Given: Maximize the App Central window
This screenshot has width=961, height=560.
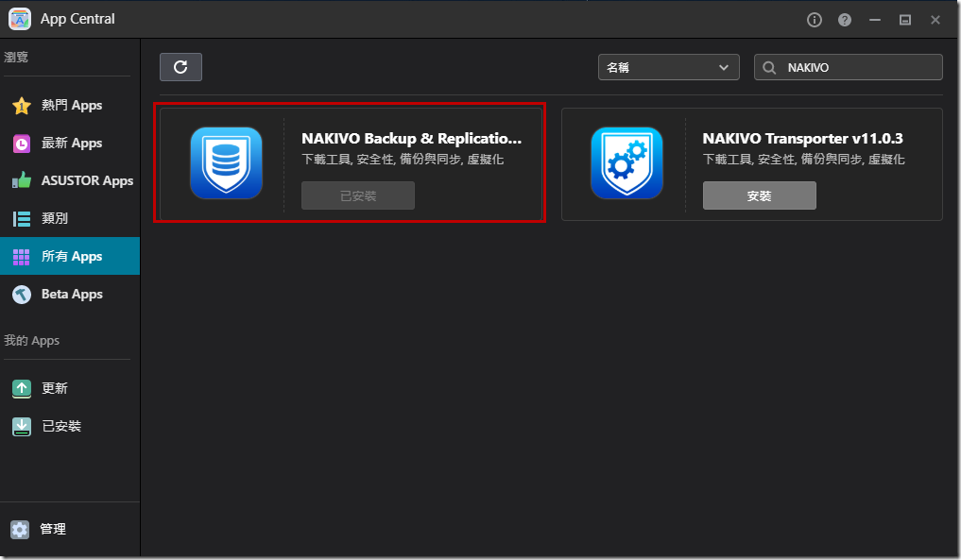Looking at the screenshot, I should tap(905, 20).
